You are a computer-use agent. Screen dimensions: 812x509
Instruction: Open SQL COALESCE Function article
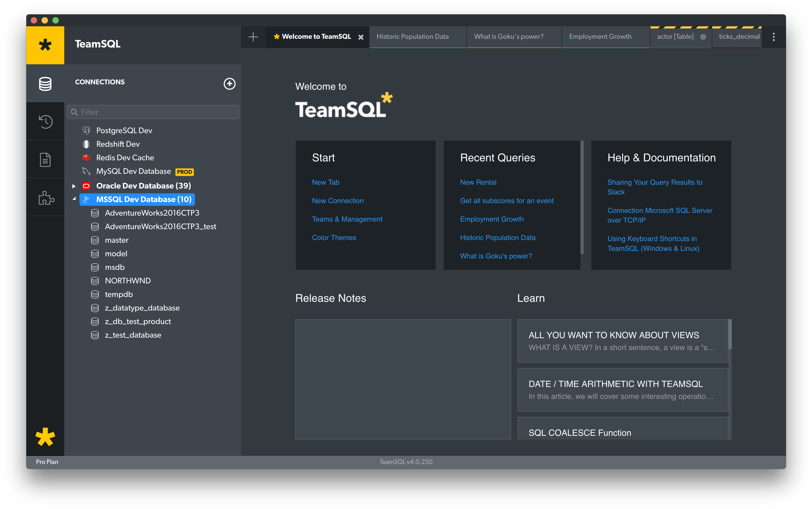[x=622, y=428]
